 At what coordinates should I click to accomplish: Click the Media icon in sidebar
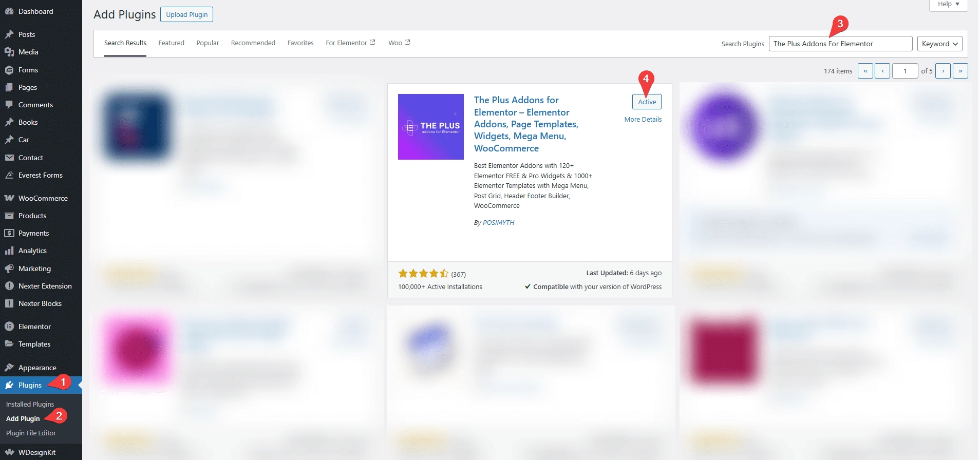(9, 52)
